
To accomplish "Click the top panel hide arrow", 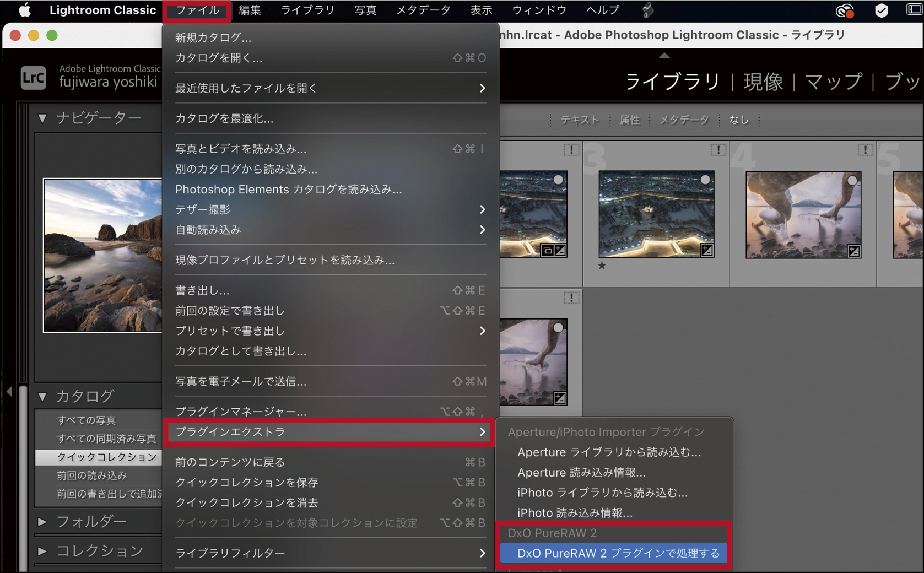I will (x=664, y=56).
